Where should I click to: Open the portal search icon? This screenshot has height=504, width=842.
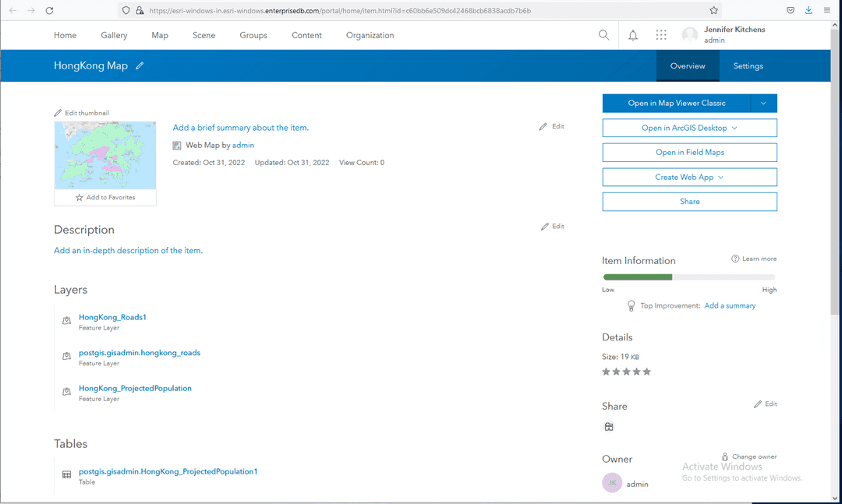pyautogui.click(x=604, y=35)
